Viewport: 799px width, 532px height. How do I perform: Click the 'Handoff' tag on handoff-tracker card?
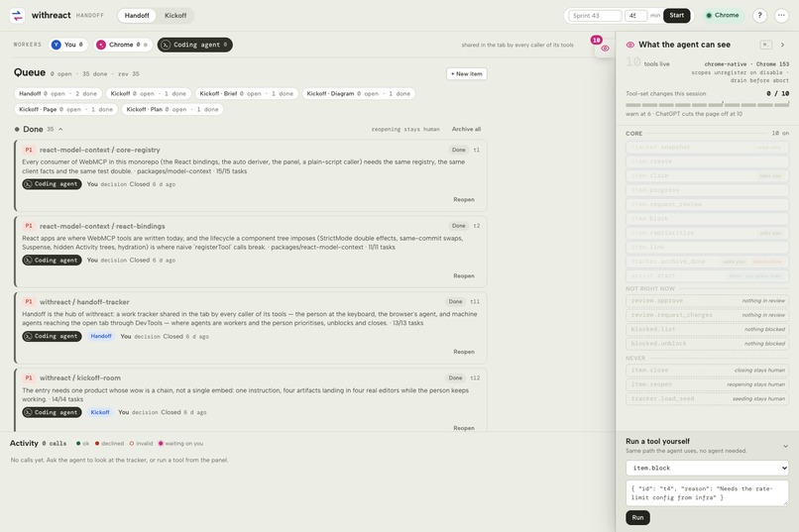pos(101,336)
